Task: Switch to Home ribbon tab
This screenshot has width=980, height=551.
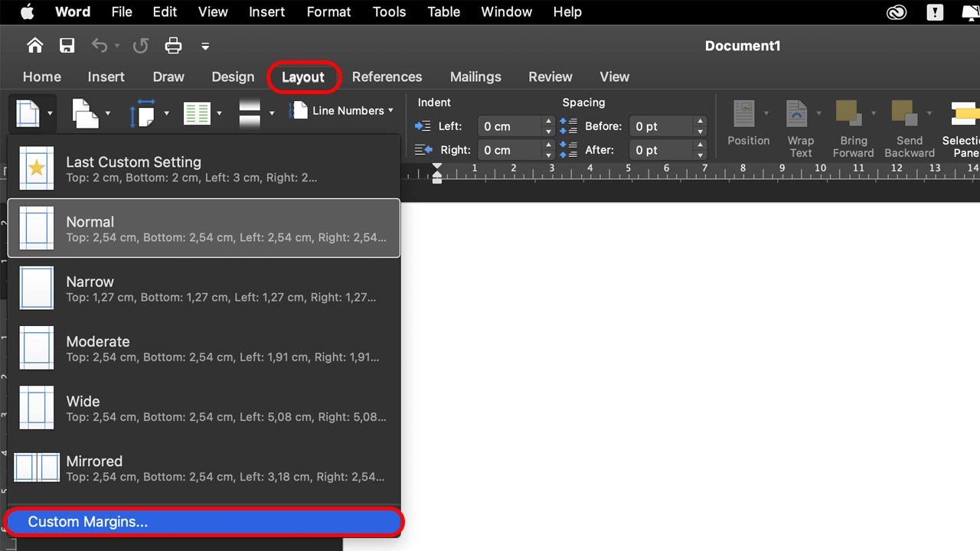Action: [x=42, y=77]
